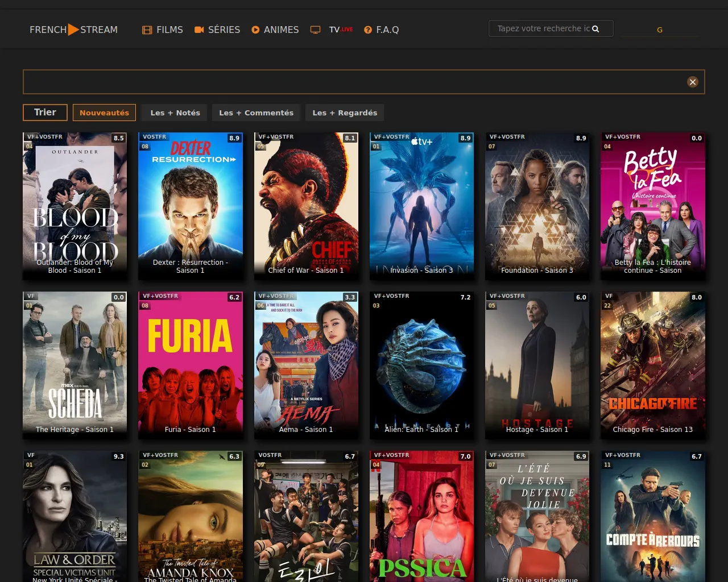728x582 pixels.
Task: Sort by Les + Regardés
Action: [345, 113]
